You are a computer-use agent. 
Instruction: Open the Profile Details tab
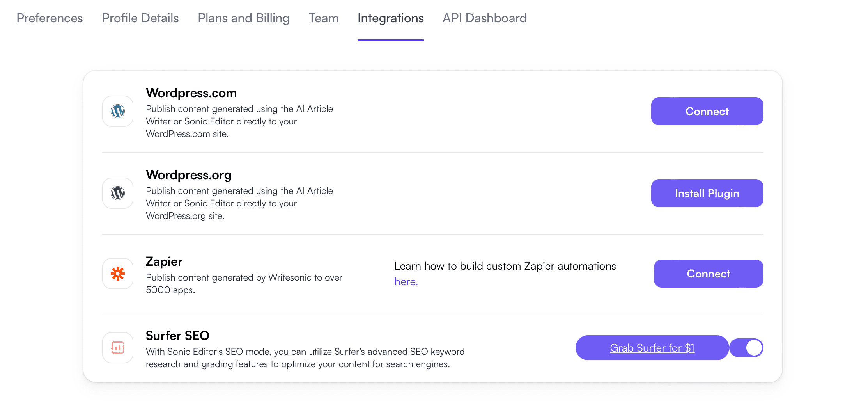(x=140, y=18)
